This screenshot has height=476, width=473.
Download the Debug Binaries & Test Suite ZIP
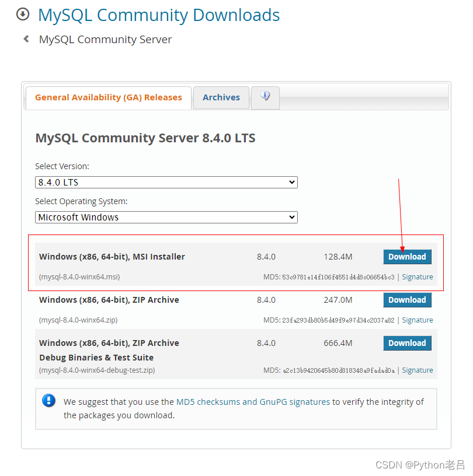point(407,343)
